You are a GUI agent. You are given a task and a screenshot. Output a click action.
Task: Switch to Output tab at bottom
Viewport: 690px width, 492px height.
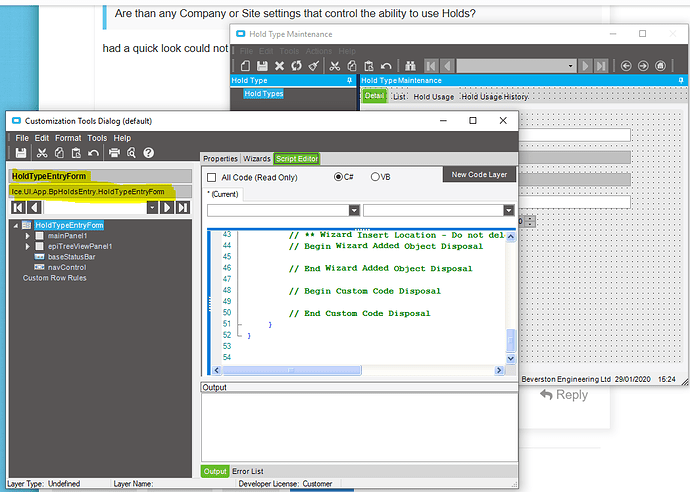pyautogui.click(x=215, y=471)
